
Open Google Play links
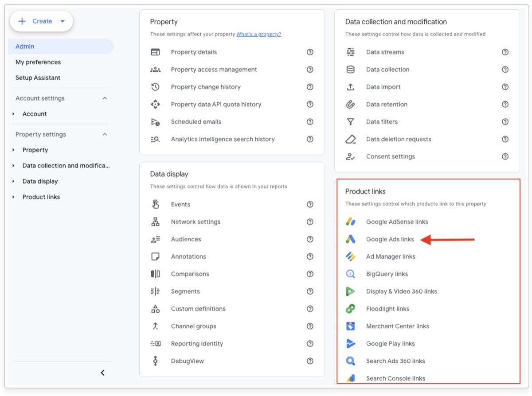pos(391,344)
